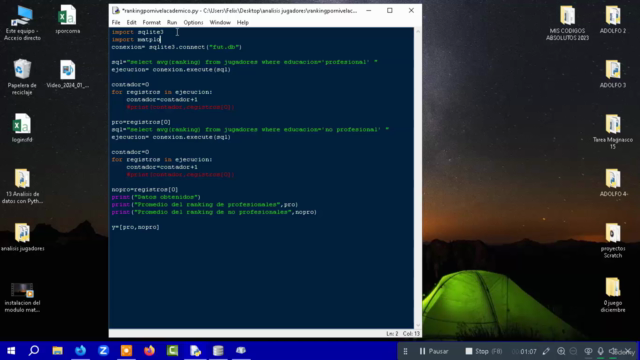The image size is (640, 360).
Task: Click the Python file icon in title bar
Action: (116, 11)
